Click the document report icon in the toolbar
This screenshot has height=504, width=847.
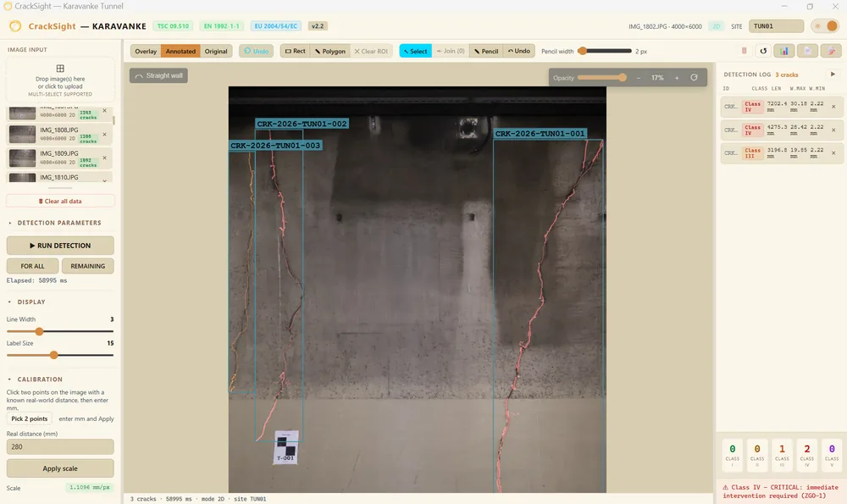click(x=807, y=51)
